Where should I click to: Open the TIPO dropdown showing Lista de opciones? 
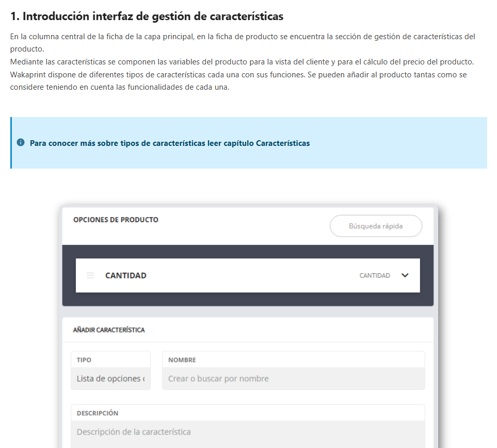[x=110, y=378]
